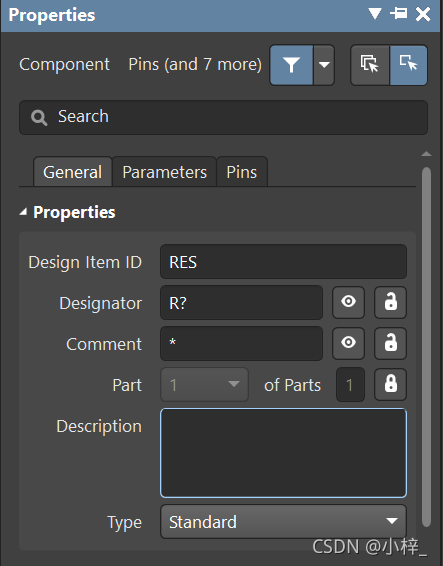Lock the Comment field
The image size is (443, 566).
coord(391,343)
